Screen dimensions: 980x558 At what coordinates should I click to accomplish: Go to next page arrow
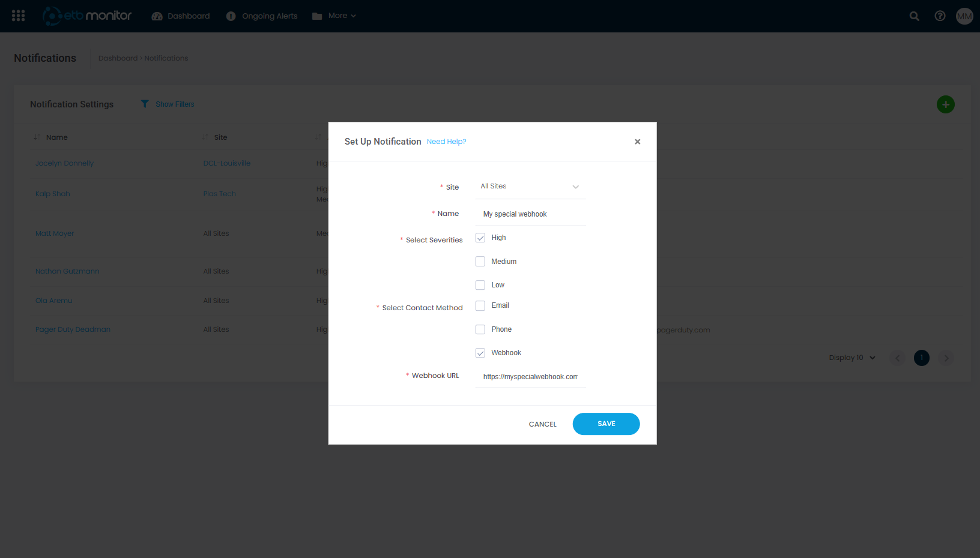coord(946,358)
